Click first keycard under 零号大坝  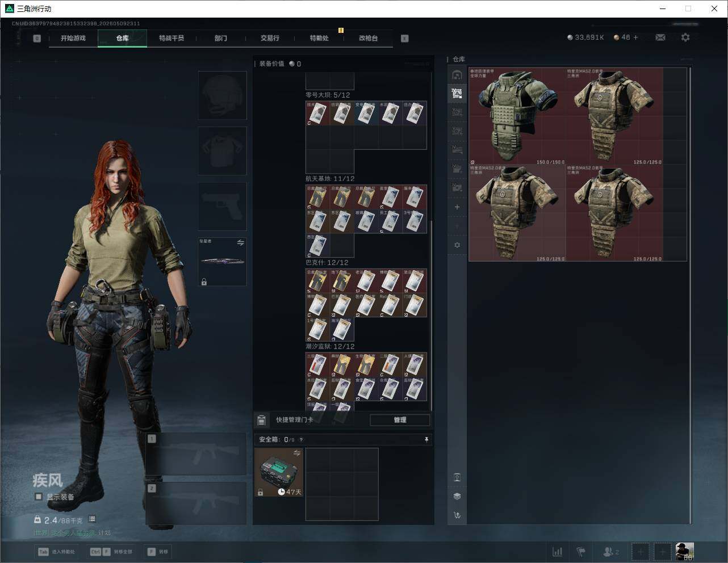click(318, 114)
